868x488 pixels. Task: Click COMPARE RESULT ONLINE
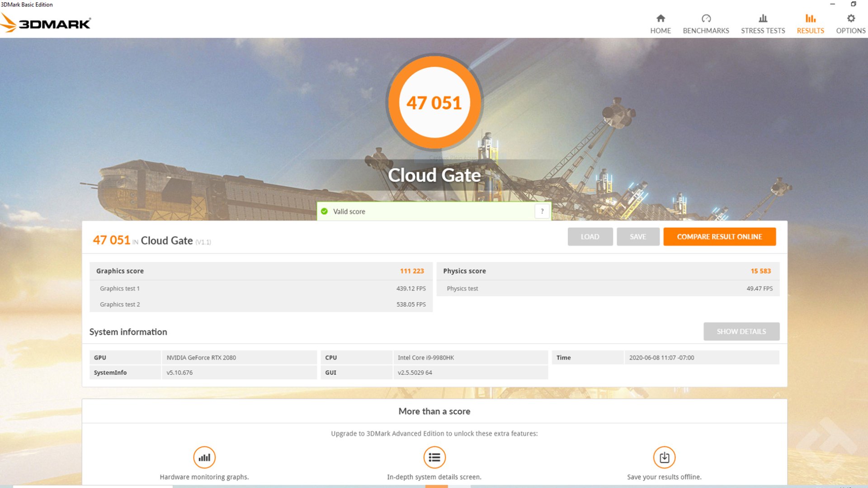tap(720, 237)
